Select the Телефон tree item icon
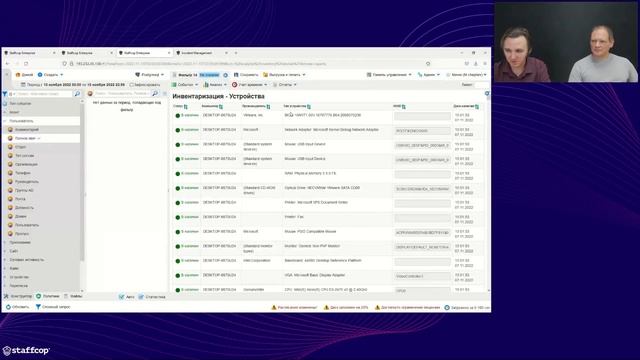The height and width of the screenshot is (360, 640). pos(11,173)
